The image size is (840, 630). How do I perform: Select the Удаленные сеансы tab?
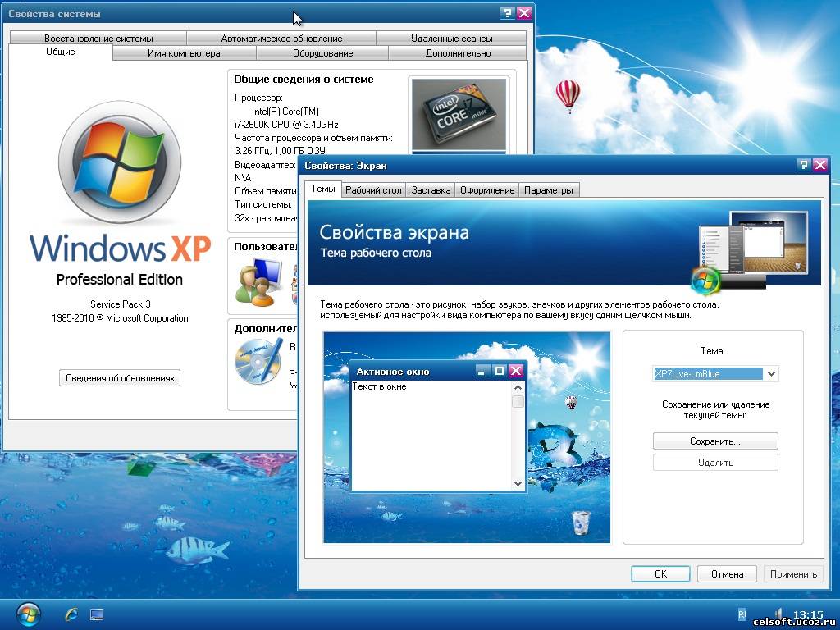pyautogui.click(x=451, y=38)
